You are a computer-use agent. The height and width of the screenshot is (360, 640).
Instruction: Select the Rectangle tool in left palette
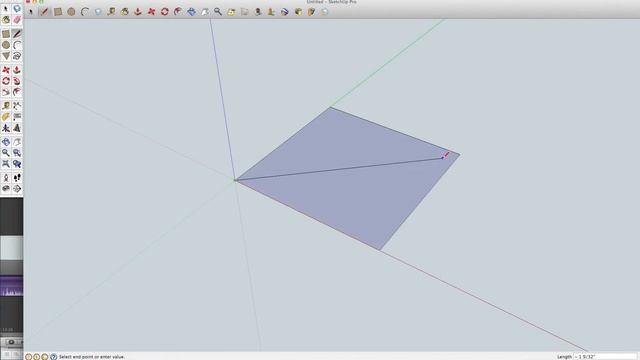[x=6, y=34]
